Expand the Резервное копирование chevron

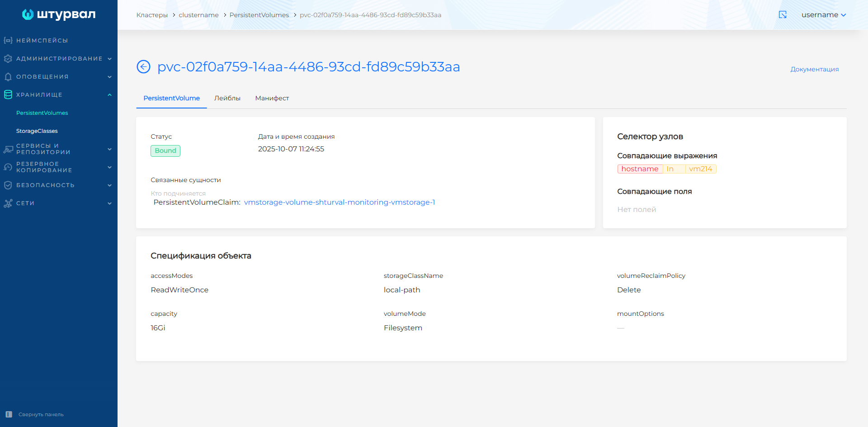pos(109,167)
